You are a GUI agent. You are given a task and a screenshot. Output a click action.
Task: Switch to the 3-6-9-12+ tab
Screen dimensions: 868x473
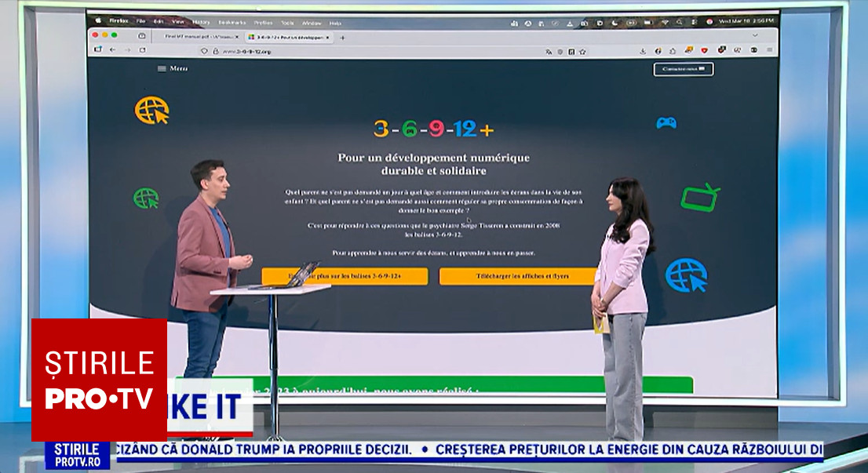tap(286, 37)
